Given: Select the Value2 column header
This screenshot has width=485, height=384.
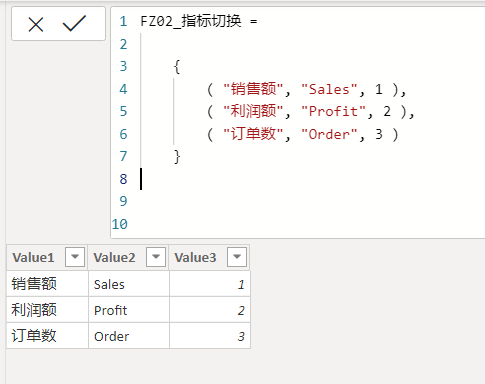Looking at the screenshot, I should 114,257.
